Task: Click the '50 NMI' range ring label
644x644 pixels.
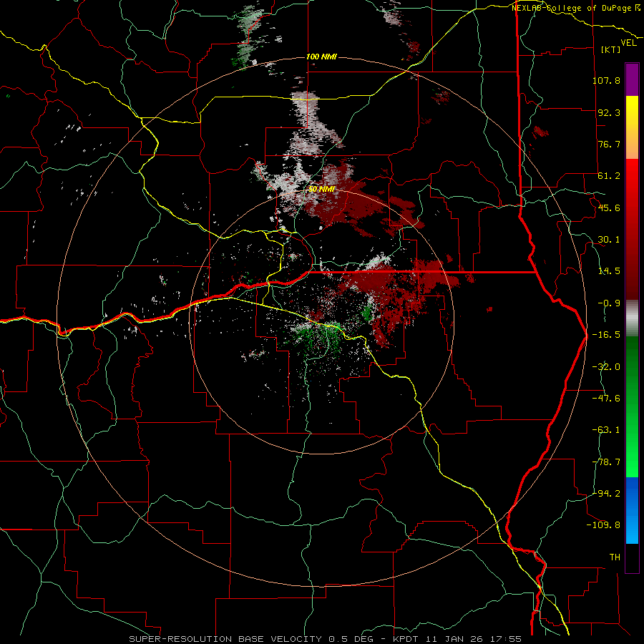Action: click(x=321, y=189)
